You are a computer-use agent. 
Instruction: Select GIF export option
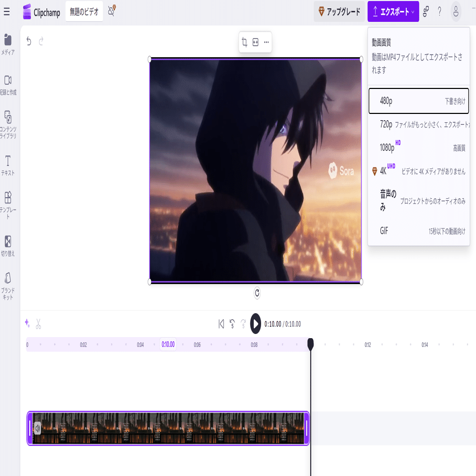419,231
